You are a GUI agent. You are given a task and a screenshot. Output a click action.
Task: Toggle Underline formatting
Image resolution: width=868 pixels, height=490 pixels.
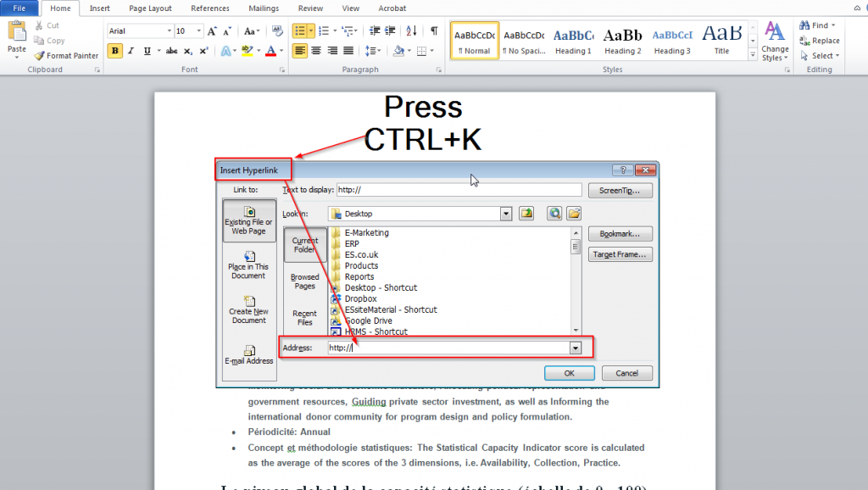(x=147, y=51)
